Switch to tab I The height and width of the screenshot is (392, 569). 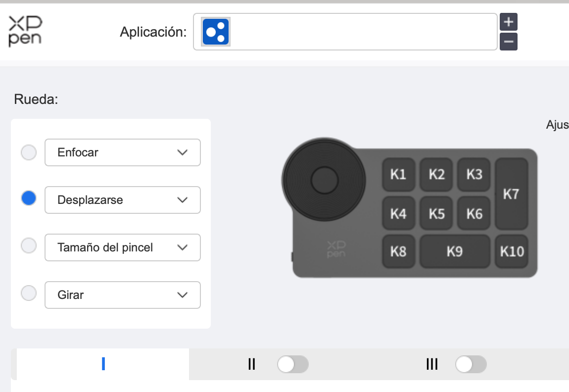pyautogui.click(x=103, y=364)
